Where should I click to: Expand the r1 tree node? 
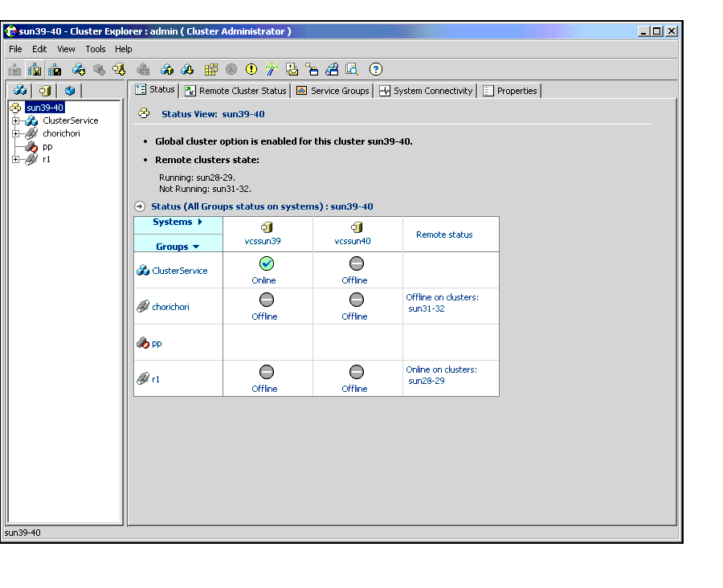click(x=15, y=160)
